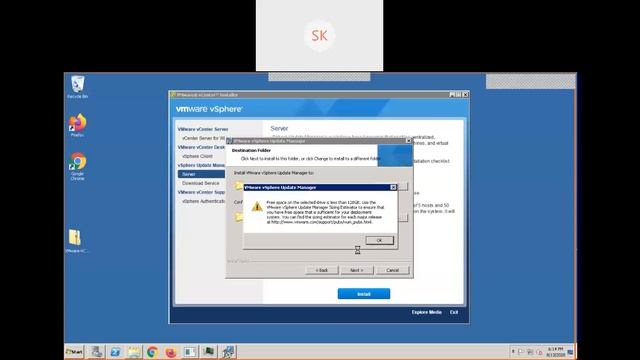Launch PowerShell from the taskbar
This screenshot has height=360, width=640.
tap(116, 351)
